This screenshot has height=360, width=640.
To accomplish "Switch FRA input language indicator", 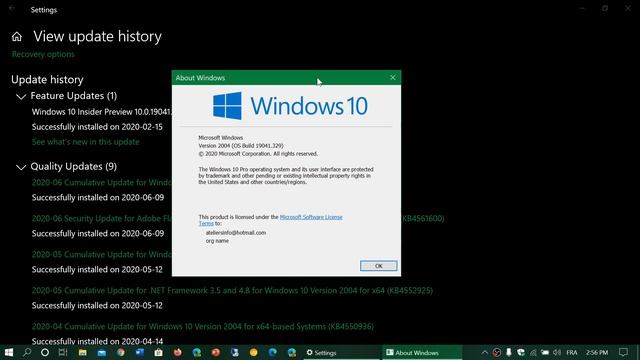I will pos(572,352).
